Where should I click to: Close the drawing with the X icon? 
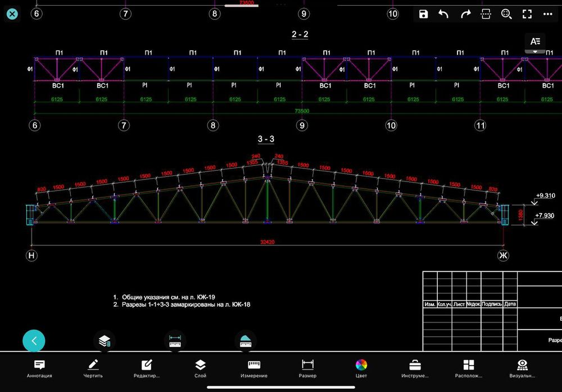coord(12,14)
